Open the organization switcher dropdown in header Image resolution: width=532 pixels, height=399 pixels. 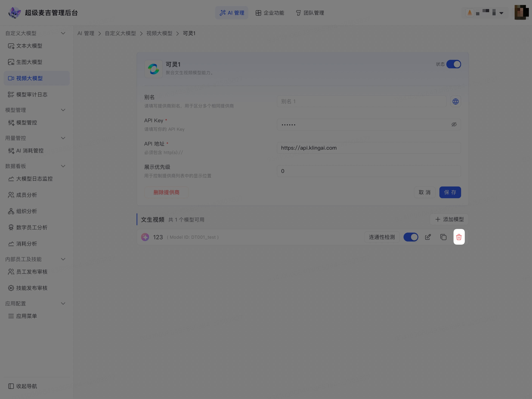(x=485, y=13)
